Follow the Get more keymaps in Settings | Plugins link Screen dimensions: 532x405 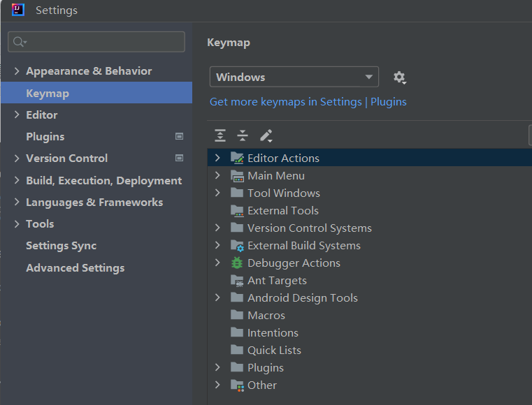coord(308,102)
